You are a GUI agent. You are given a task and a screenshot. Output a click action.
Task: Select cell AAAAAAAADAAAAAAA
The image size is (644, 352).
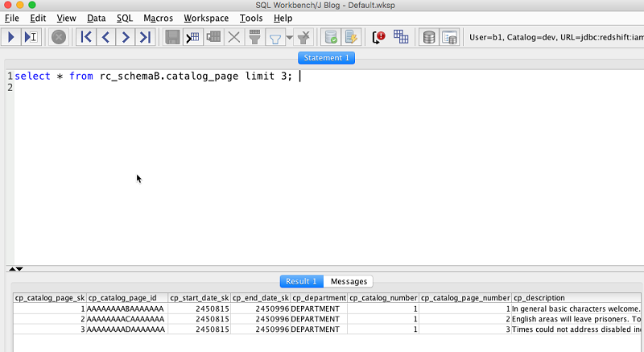(x=127, y=329)
